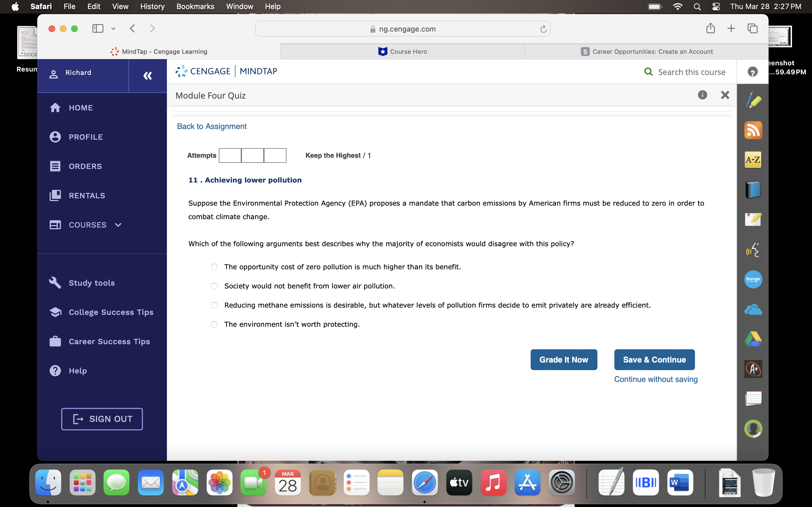This screenshot has width=812, height=507.
Task: Choose the Society would not benefit option
Action: point(214,286)
